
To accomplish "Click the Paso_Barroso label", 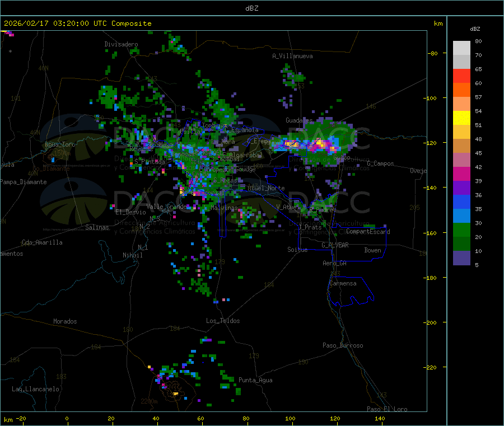I will 343,345.
